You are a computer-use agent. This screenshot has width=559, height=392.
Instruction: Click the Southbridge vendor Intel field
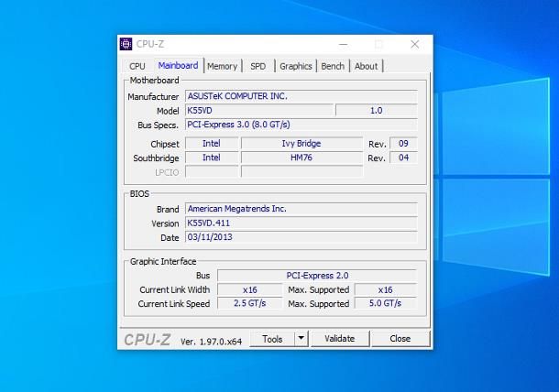point(212,158)
